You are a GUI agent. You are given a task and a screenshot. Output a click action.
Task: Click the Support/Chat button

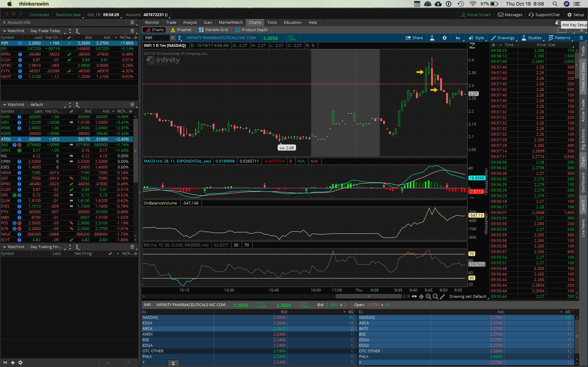pyautogui.click(x=544, y=15)
